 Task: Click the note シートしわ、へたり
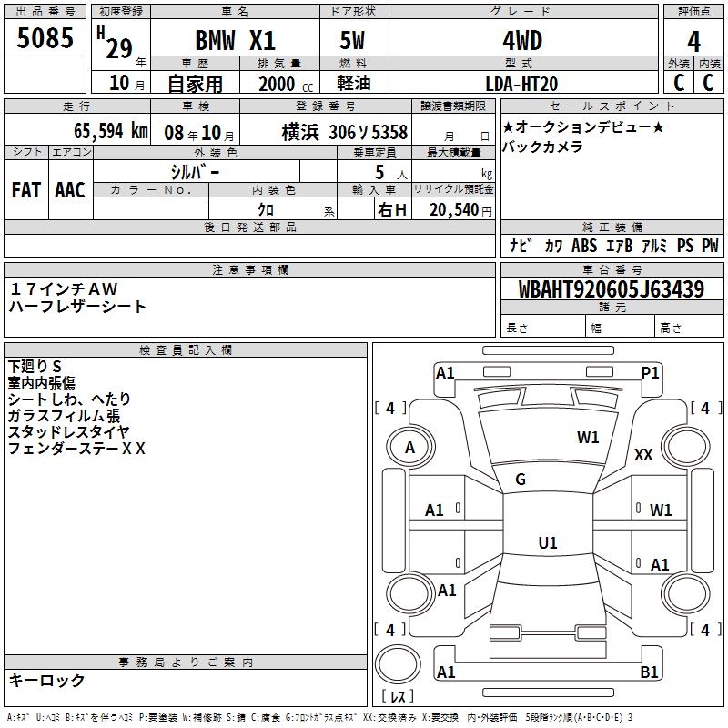[69, 399]
